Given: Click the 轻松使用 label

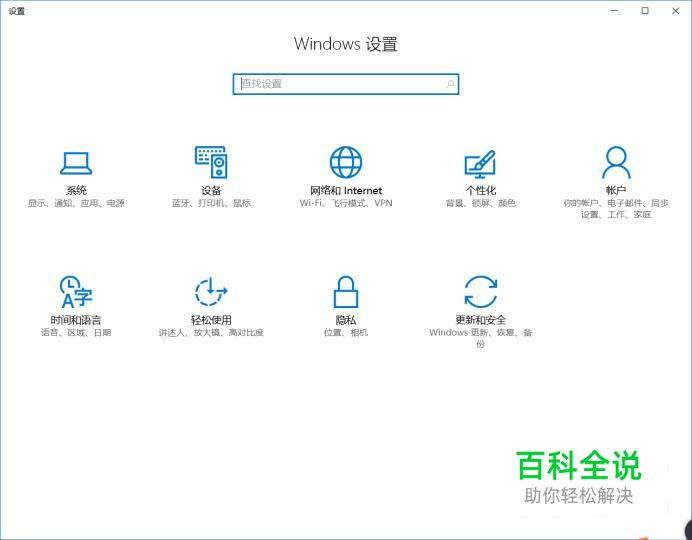Looking at the screenshot, I should (x=211, y=320).
